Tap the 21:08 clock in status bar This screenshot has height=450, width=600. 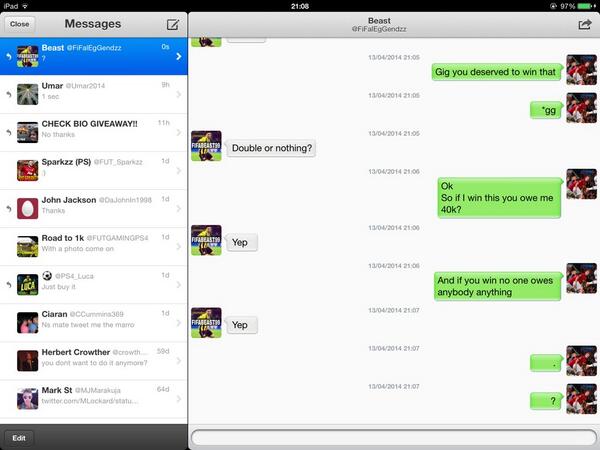pyautogui.click(x=300, y=6)
